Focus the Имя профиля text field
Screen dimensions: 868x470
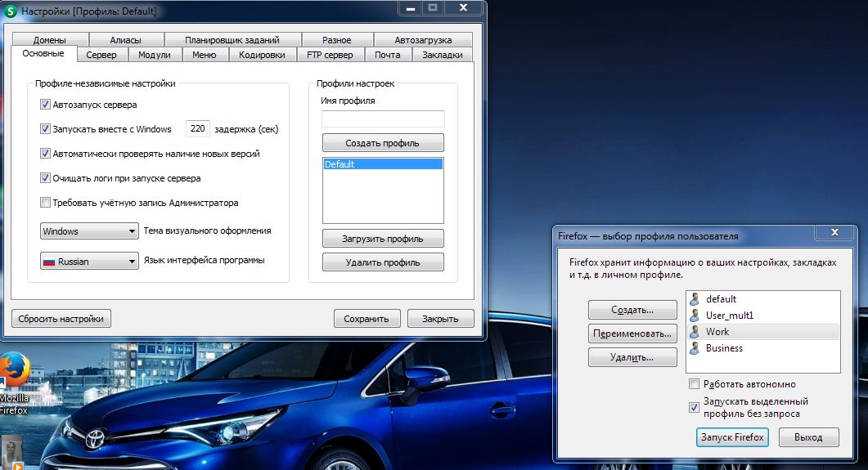click(382, 119)
